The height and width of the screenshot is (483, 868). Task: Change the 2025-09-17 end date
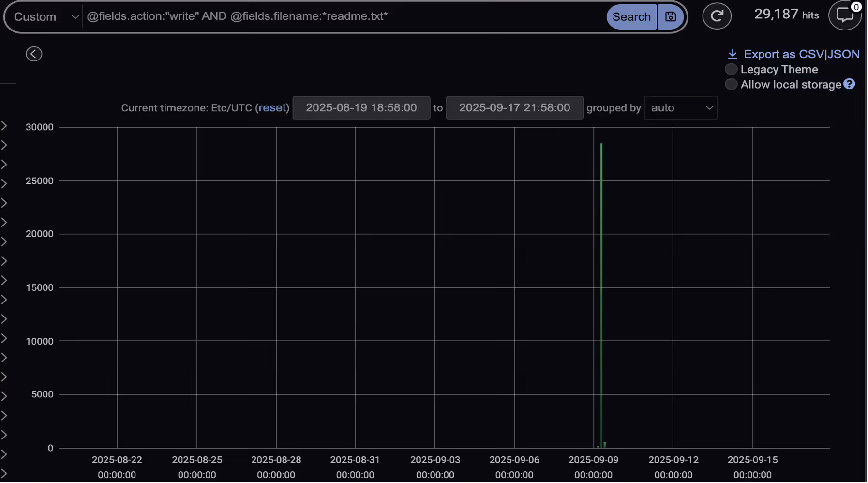pos(514,107)
